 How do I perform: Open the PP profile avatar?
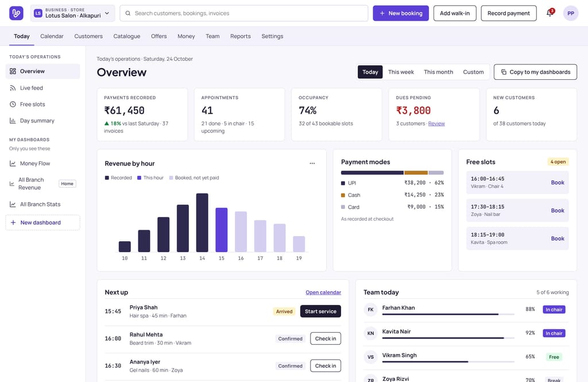[x=570, y=13]
